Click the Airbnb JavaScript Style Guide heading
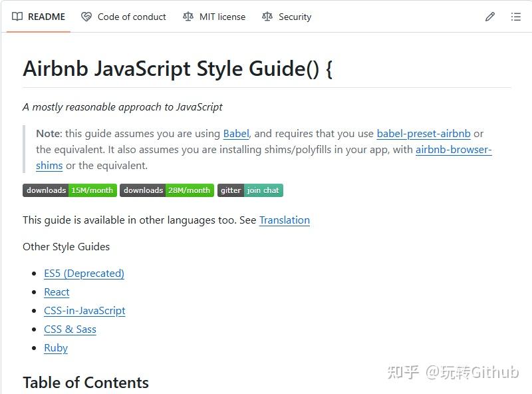532x394 pixels. coord(178,69)
